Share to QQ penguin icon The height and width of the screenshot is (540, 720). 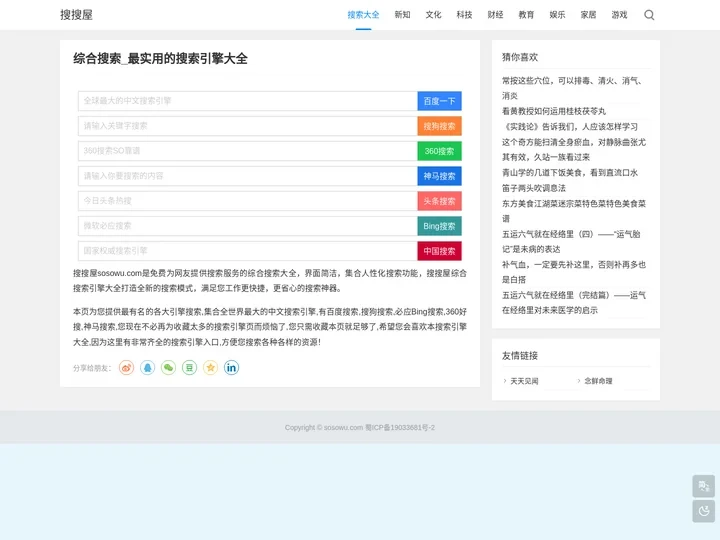(147, 367)
